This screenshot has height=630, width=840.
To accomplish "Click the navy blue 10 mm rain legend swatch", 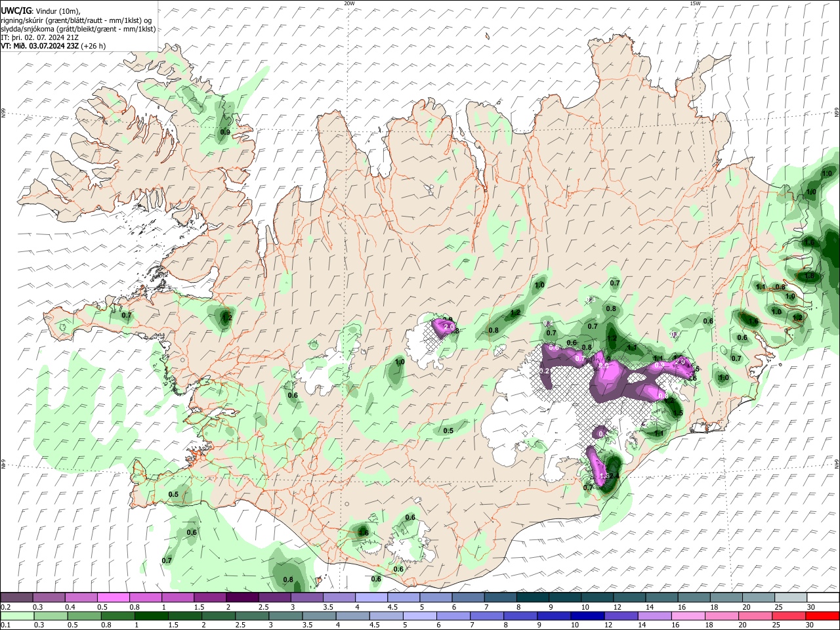I will (587, 616).
